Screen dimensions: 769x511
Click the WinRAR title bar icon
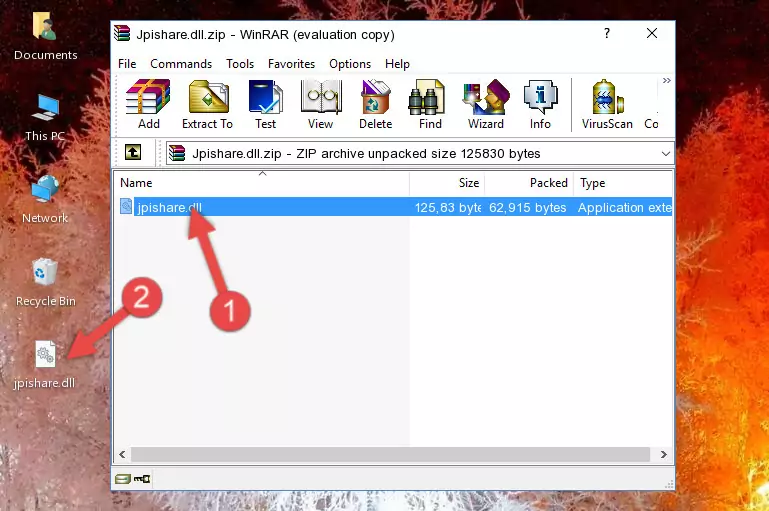point(122,34)
